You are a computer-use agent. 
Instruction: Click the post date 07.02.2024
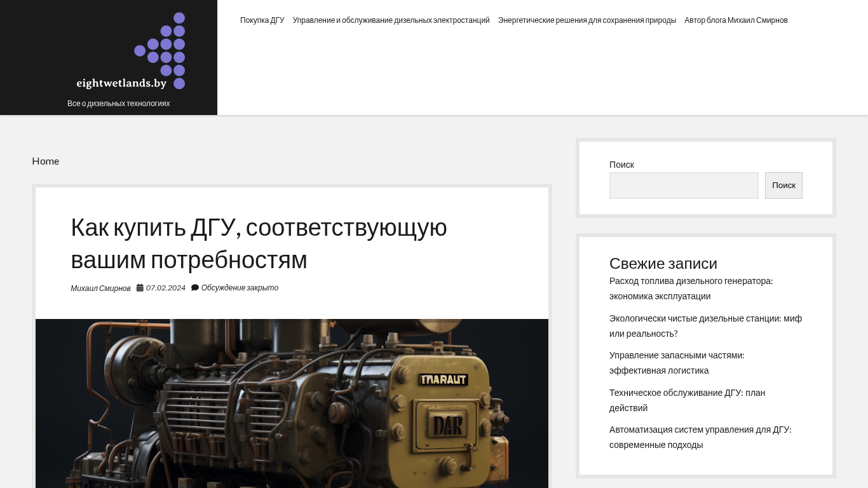coord(166,288)
